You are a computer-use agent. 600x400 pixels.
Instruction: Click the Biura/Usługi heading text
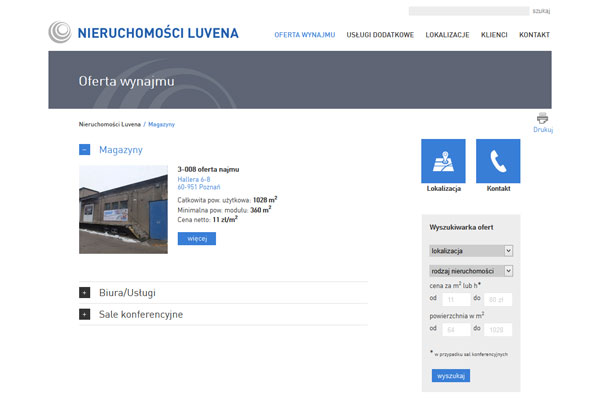[x=127, y=292]
